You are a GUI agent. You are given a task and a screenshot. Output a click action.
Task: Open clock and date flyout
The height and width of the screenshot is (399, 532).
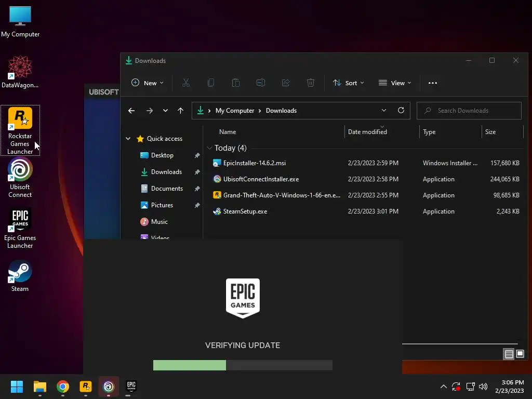(x=509, y=387)
